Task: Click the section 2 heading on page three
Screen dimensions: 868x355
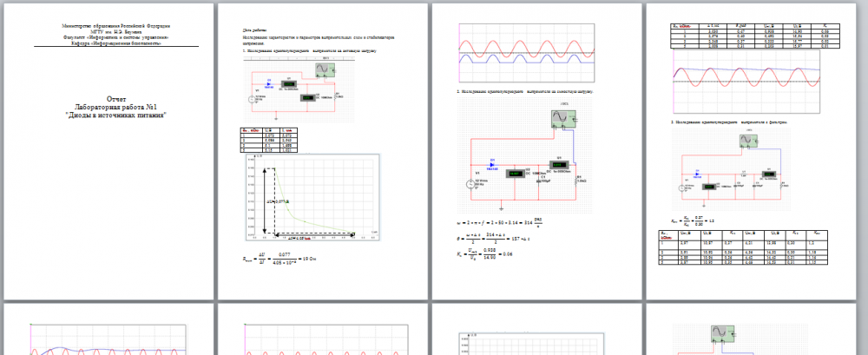Action: (525, 91)
